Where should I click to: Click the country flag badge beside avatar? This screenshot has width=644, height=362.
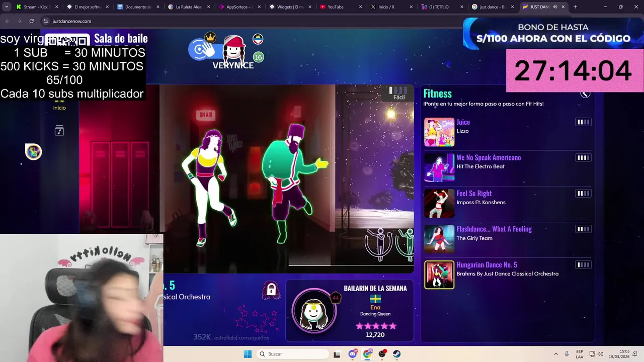tap(258, 39)
